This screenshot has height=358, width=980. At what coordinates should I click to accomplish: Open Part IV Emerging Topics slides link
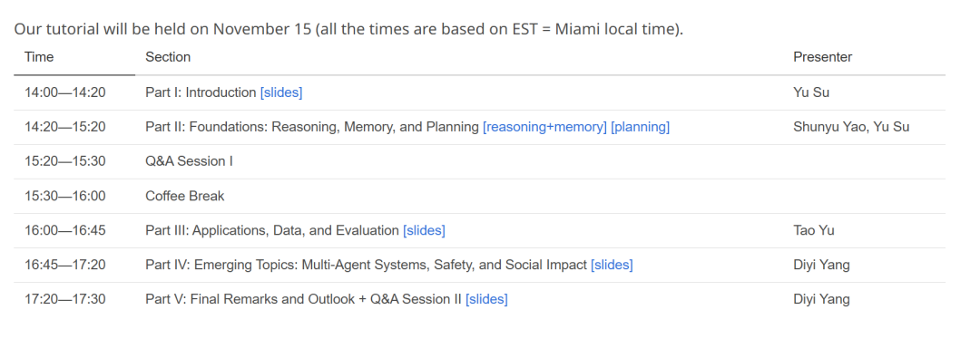coord(612,265)
